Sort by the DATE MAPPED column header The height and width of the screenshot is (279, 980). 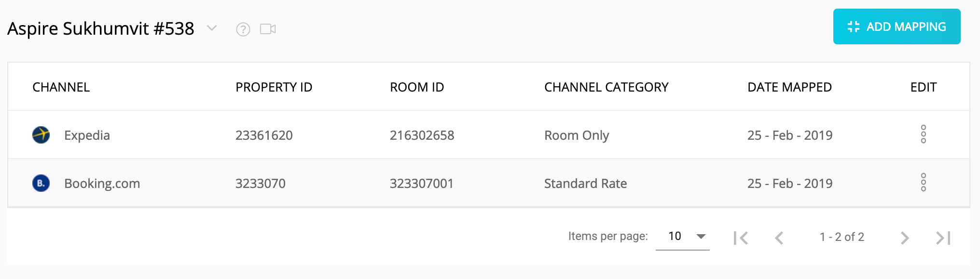point(789,87)
